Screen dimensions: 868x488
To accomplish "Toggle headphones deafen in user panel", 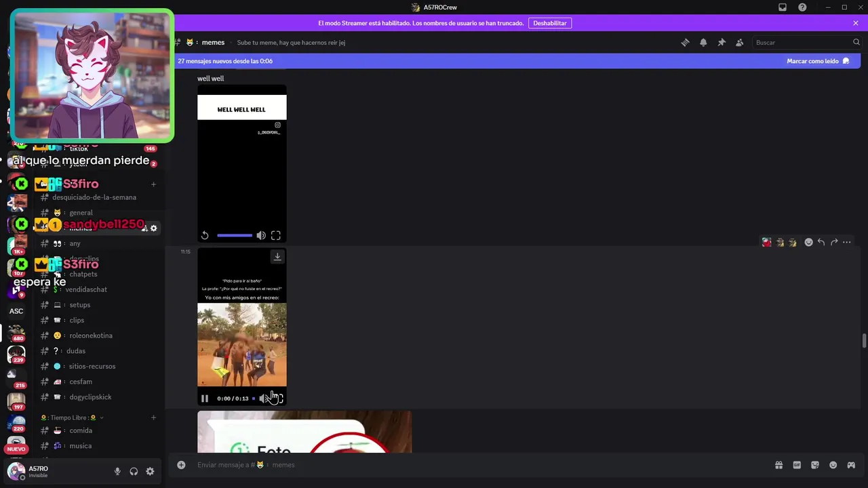I will pyautogui.click(x=134, y=472).
